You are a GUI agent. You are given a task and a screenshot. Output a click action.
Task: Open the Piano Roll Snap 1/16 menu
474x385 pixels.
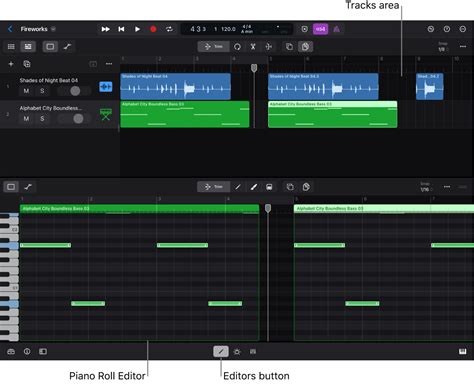pos(425,187)
